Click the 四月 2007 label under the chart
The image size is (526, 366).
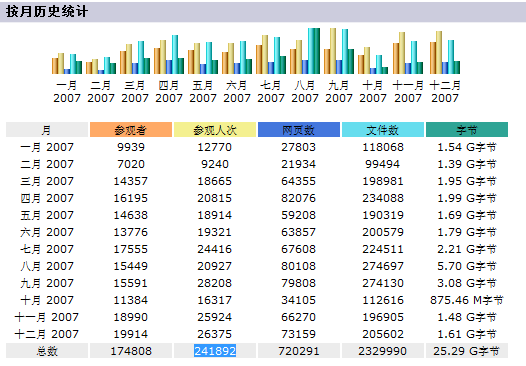click(169, 92)
